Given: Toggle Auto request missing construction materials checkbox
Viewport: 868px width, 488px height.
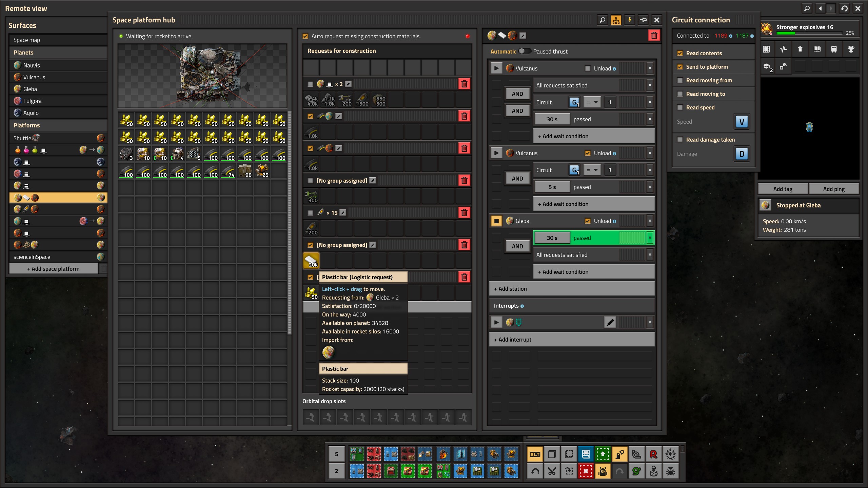Looking at the screenshot, I should pos(305,36).
